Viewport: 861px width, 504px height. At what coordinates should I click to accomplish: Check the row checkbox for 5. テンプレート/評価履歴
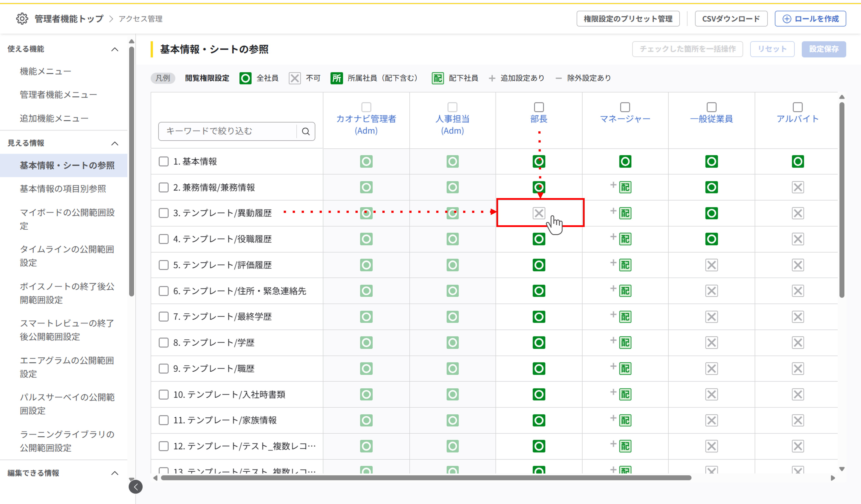coord(164,265)
